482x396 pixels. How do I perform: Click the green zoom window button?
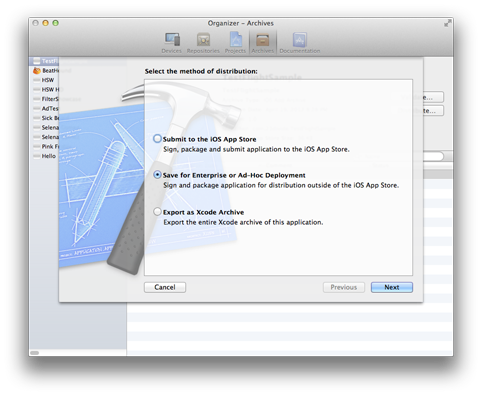56,23
